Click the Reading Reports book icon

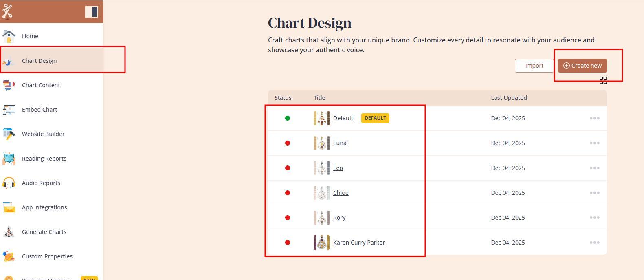pos(9,159)
